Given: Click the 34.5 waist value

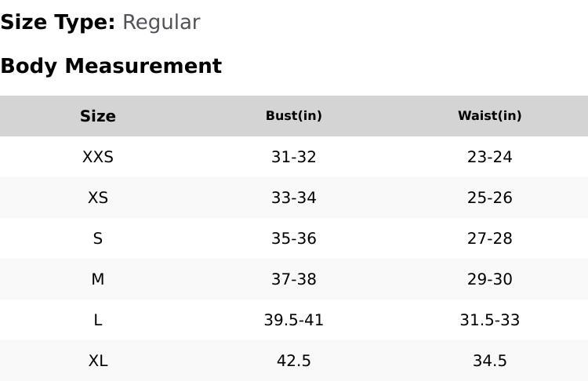Looking at the screenshot, I should tap(490, 361).
